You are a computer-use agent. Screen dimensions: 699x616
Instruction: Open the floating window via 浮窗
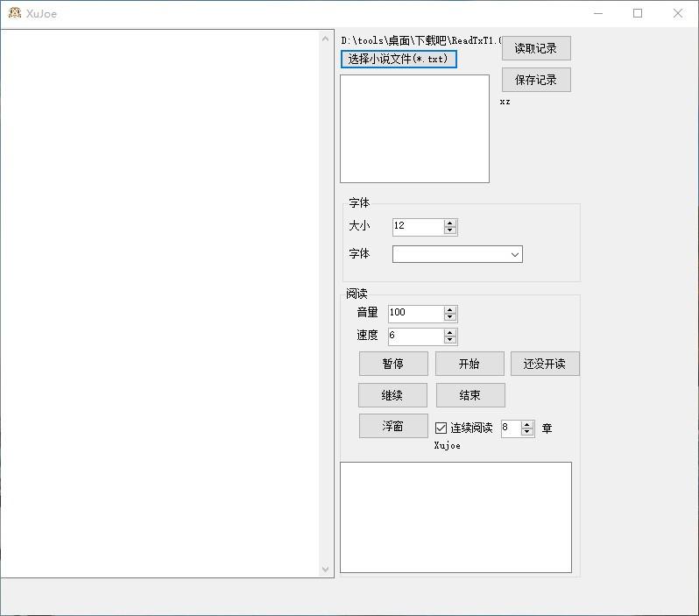[393, 426]
